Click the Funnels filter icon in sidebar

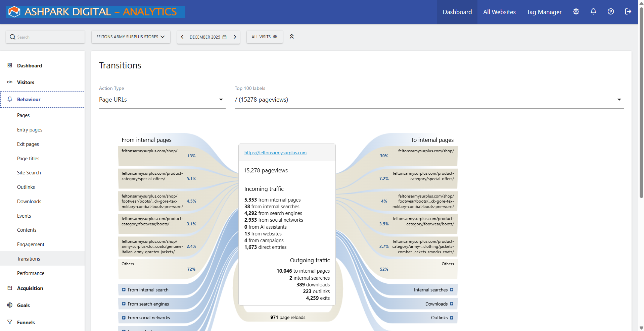[x=10, y=322]
